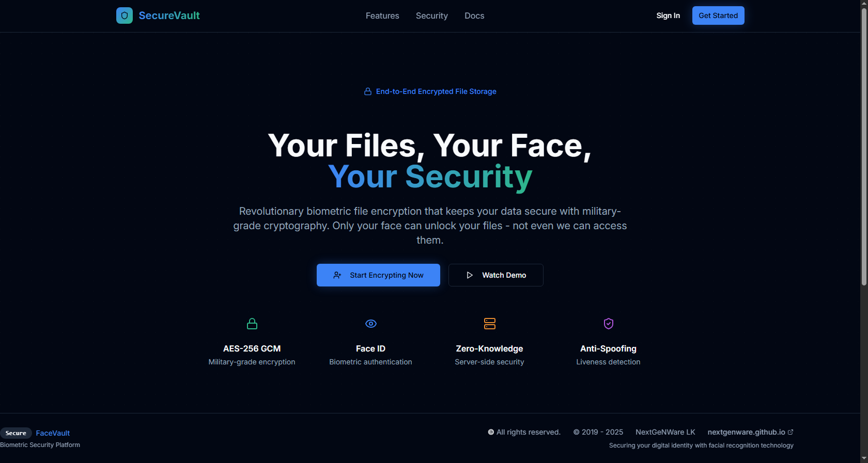This screenshot has height=463, width=868.
Task: Open the Docs navigation item
Action: (474, 16)
